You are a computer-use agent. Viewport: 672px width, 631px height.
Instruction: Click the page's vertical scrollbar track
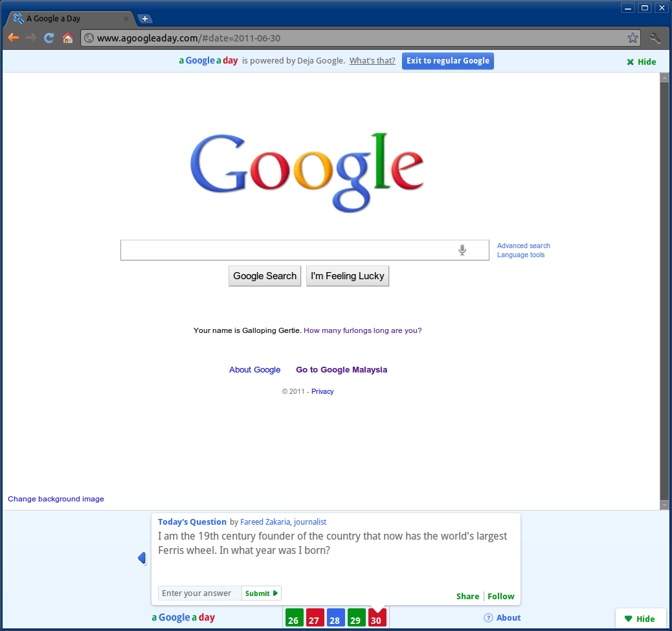664,291
